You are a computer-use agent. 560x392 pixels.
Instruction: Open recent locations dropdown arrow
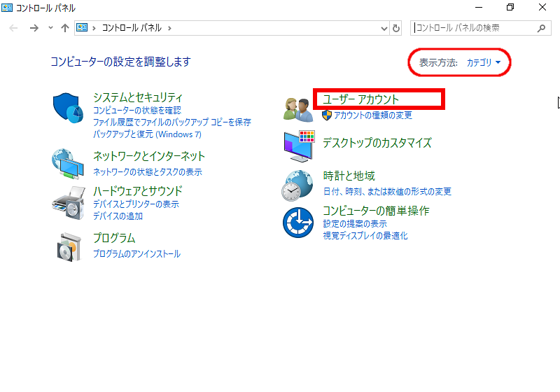click(50, 28)
